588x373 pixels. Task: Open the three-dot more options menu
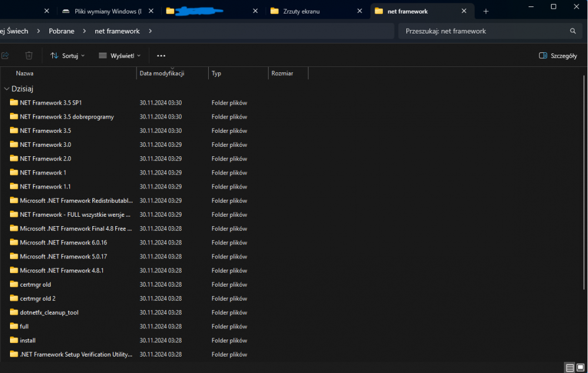161,55
